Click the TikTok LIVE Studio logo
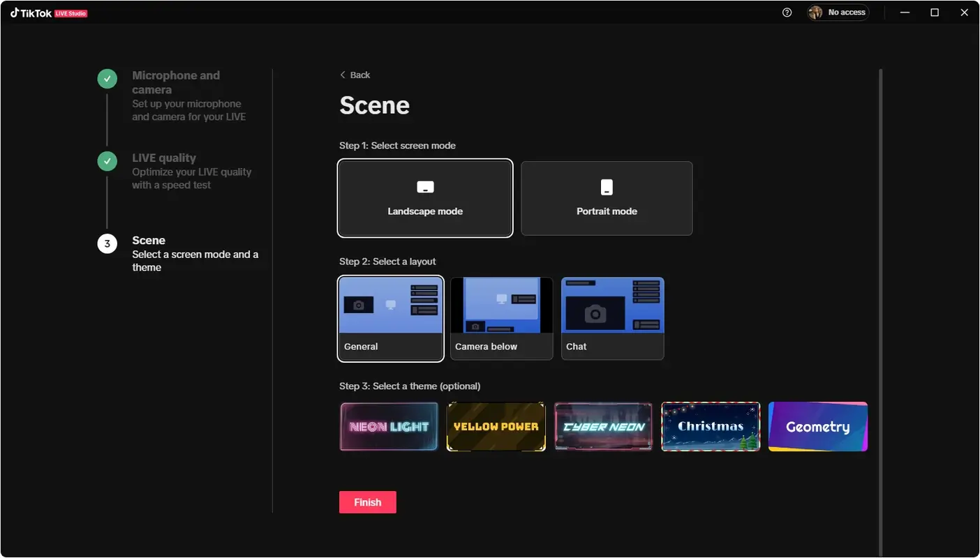Screen dimensions: 980x558 49,12
